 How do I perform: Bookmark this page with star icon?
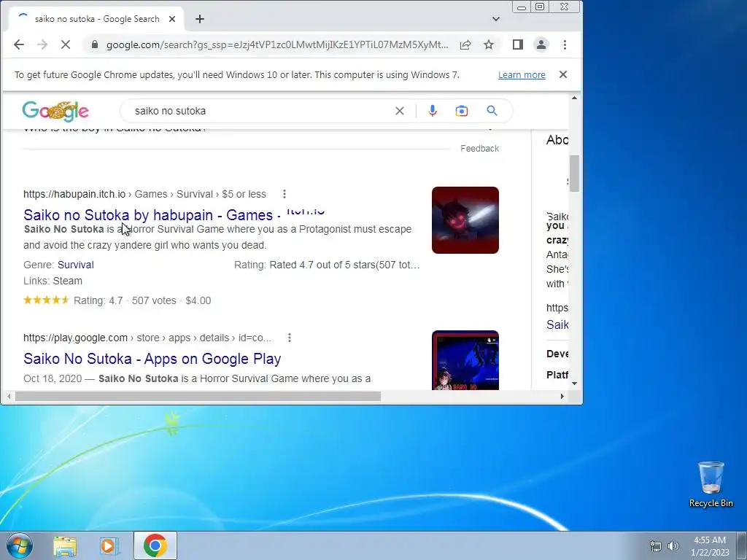pyautogui.click(x=489, y=44)
